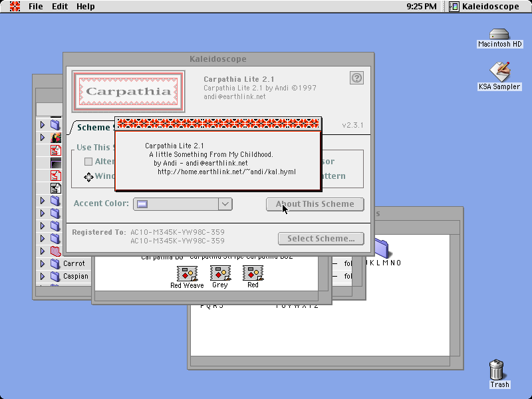532x399 pixels.
Task: Select the black-and-white document icon in list
Action: (56, 188)
